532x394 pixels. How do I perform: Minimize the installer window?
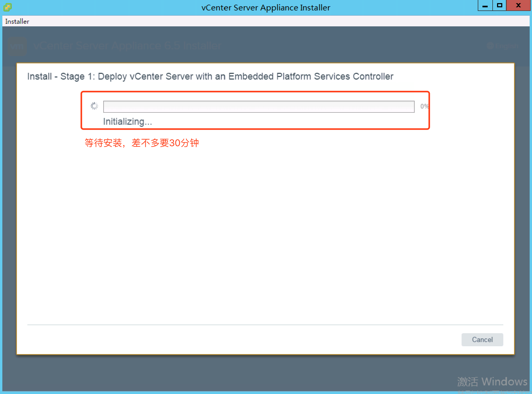(485, 5)
